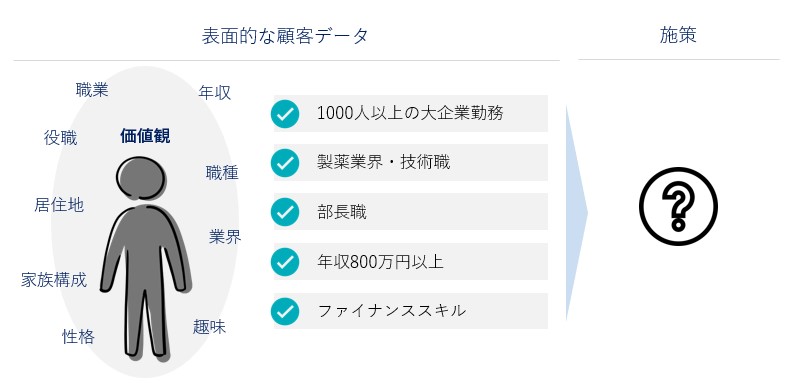Select the 表面的な顧客データ heading

coord(285,36)
